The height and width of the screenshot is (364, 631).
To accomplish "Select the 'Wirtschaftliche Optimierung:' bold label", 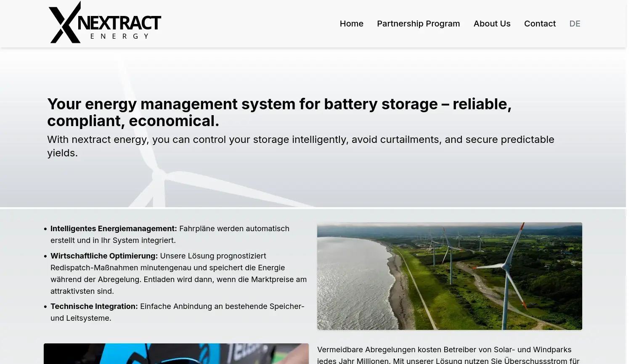I will pos(104,256).
